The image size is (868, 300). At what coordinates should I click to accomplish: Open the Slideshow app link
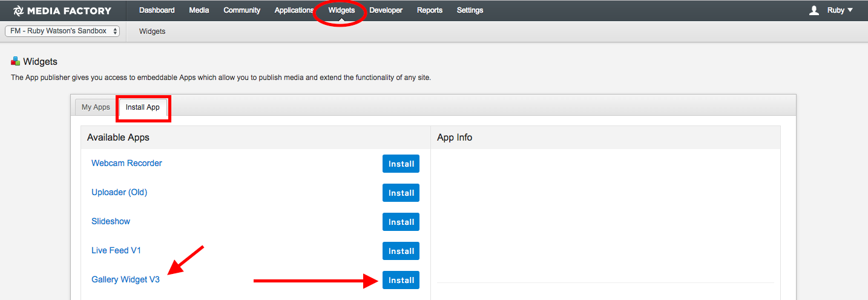(111, 221)
